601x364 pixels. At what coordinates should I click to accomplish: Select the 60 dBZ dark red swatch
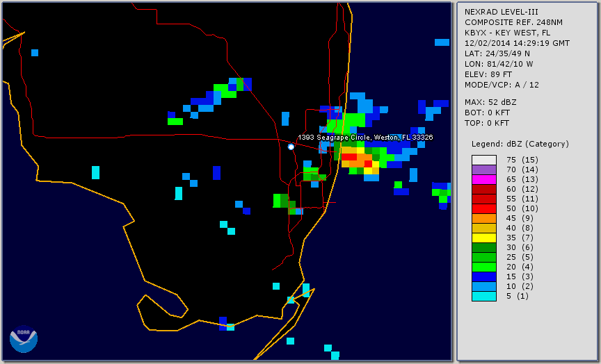tap(484, 189)
